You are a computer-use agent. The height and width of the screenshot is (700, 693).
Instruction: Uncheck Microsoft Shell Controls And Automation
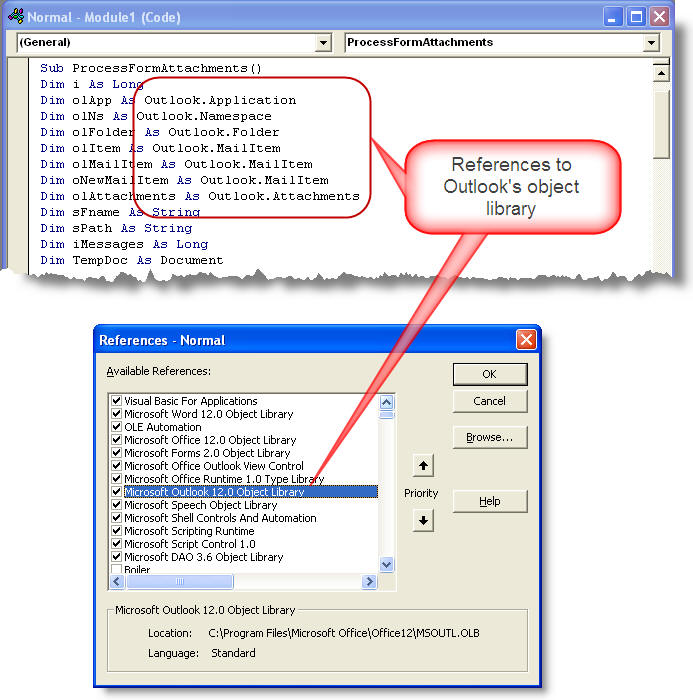(x=117, y=517)
